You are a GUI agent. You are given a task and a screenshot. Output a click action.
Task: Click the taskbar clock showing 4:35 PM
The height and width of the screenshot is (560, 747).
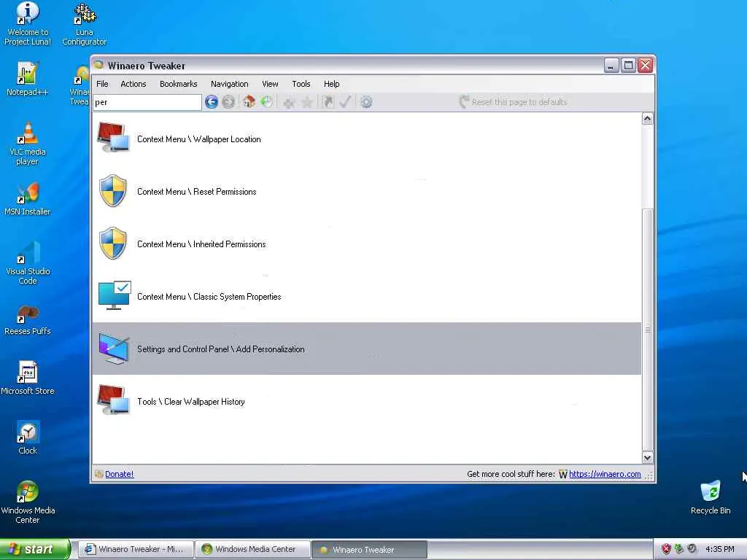pyautogui.click(x=720, y=549)
